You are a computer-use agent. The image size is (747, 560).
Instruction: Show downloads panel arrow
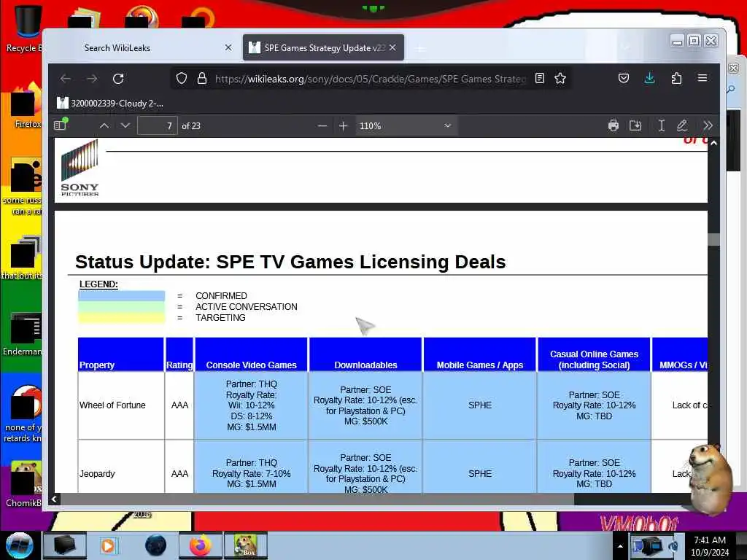point(649,79)
